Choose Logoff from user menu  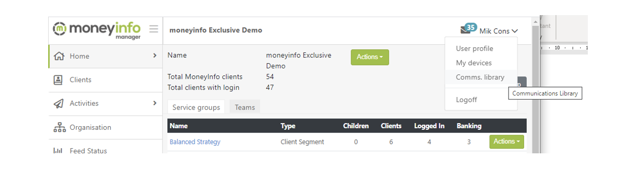466,100
